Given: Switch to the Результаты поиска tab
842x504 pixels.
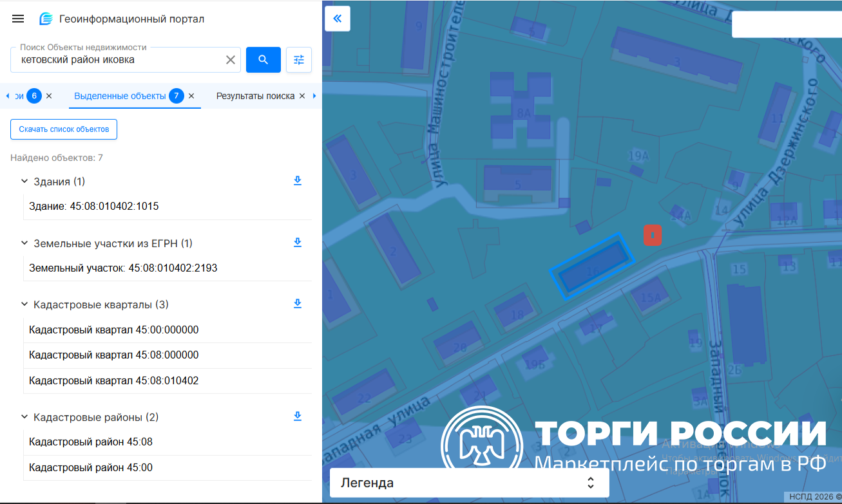Looking at the screenshot, I should tap(256, 96).
